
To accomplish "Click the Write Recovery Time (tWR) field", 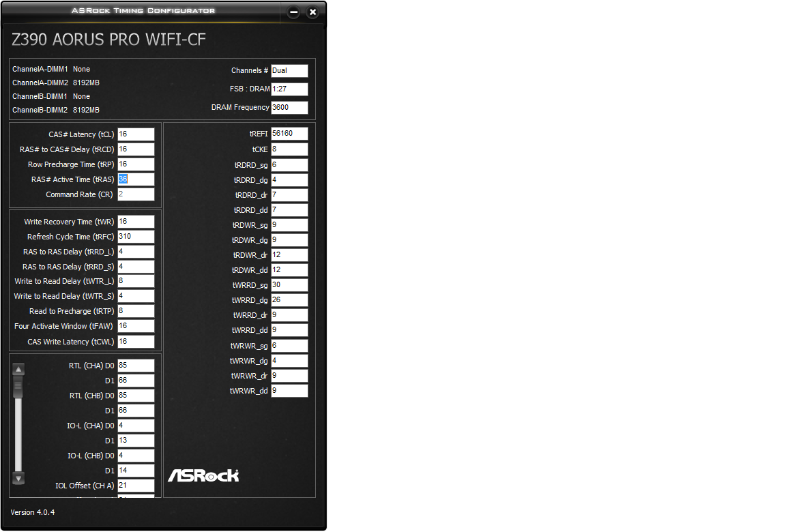I will pos(136,222).
